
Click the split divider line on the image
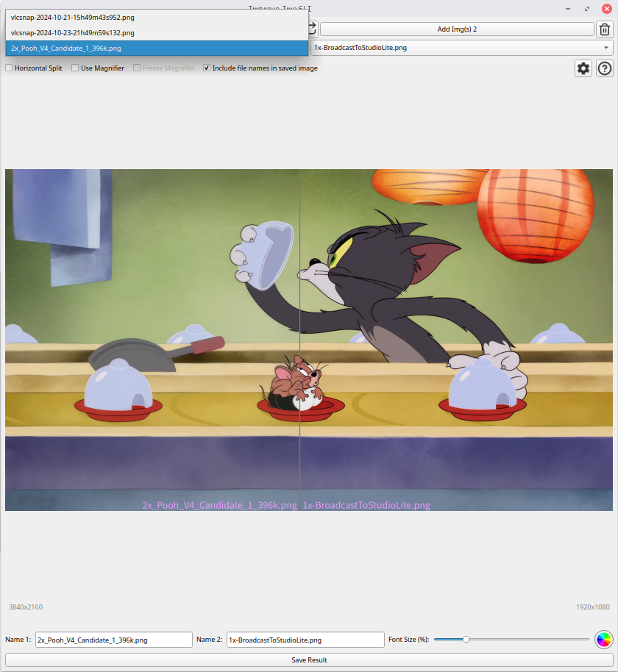pos(299,340)
